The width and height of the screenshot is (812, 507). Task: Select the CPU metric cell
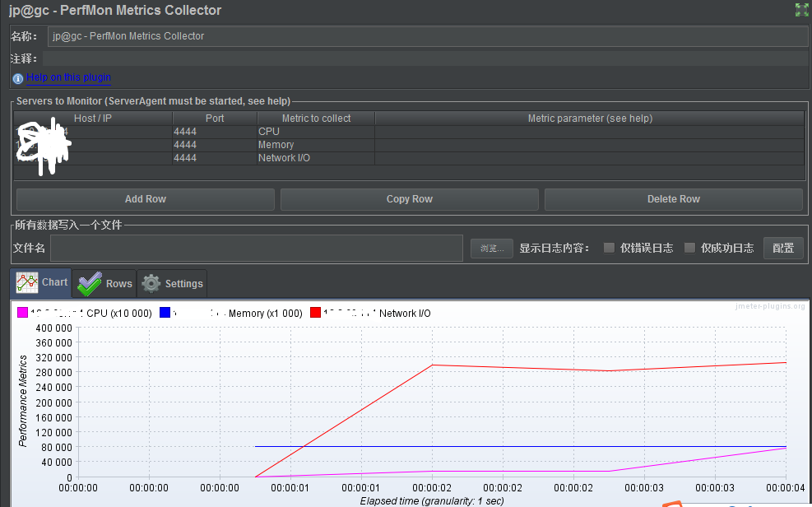coord(316,132)
